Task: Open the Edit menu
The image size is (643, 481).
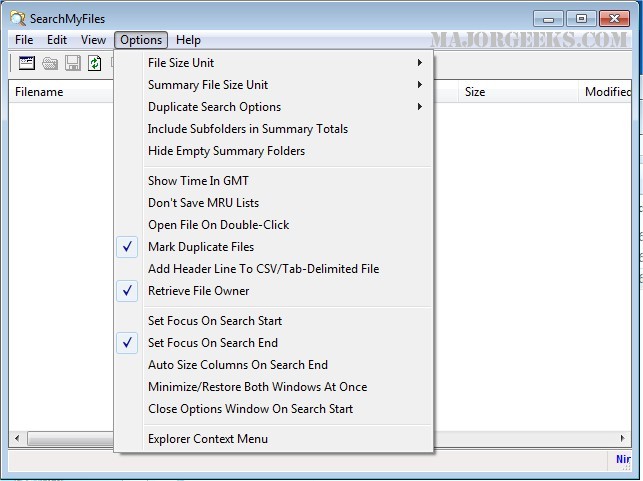Action: 57,40
